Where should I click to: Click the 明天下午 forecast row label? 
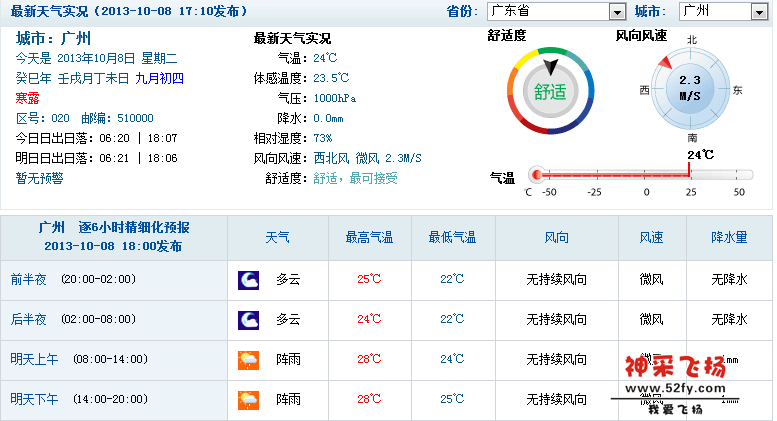[34, 399]
